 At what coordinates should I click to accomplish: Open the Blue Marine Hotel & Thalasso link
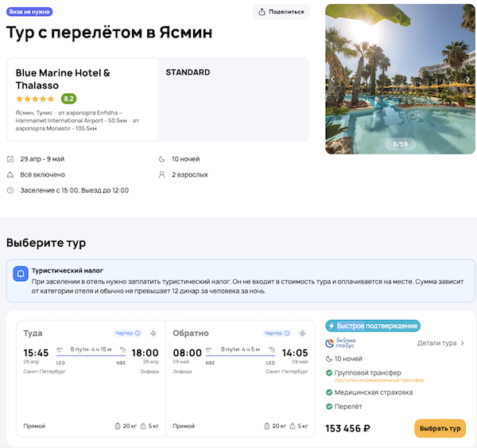tap(63, 79)
